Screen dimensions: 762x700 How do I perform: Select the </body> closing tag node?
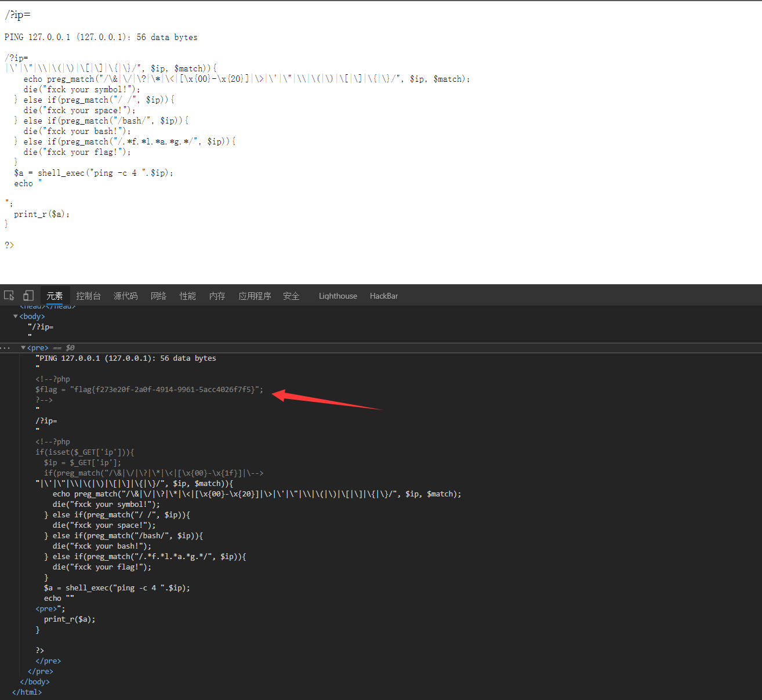click(34, 681)
